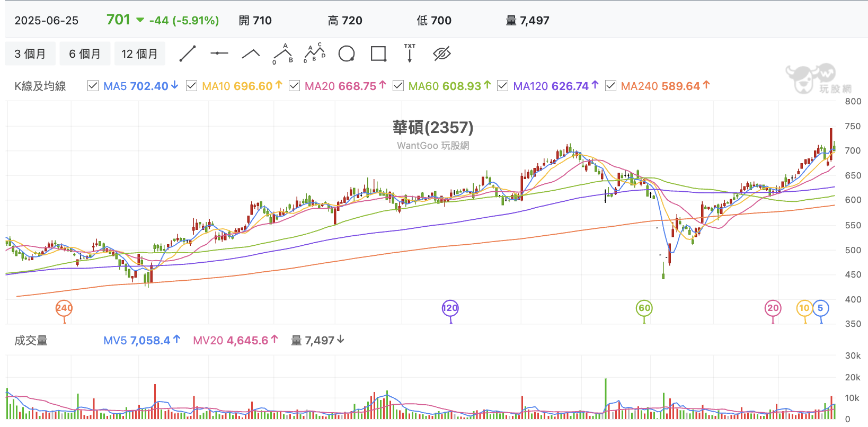This screenshot has height=427, width=868.
Task: Switch chart range to 6 個月
Action: point(85,54)
